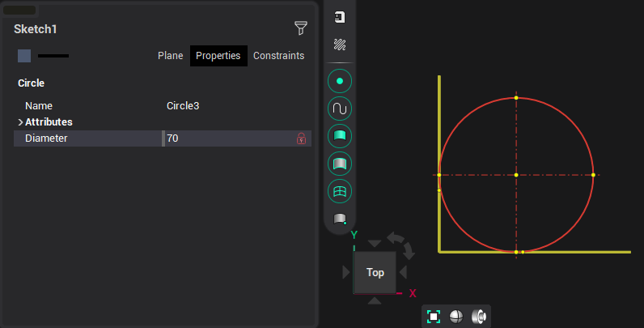Switch to the Plane tab
Viewport: 644px width, 328px height.
click(x=170, y=56)
